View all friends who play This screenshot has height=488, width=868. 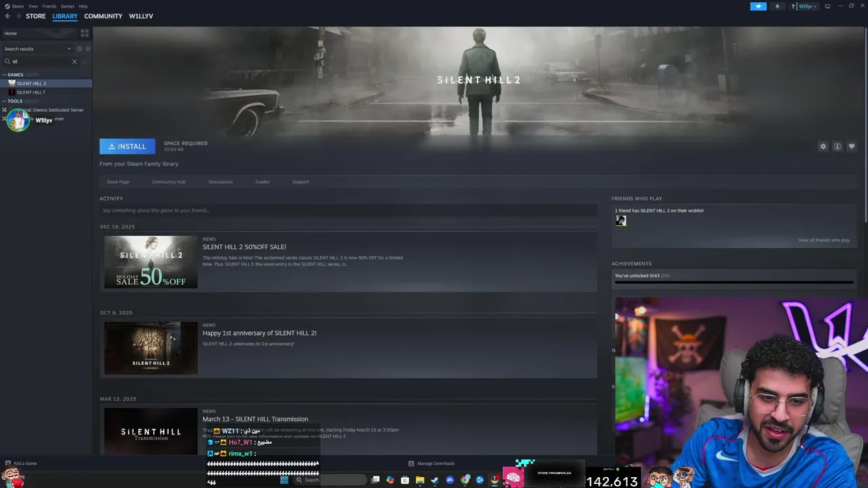click(823, 240)
